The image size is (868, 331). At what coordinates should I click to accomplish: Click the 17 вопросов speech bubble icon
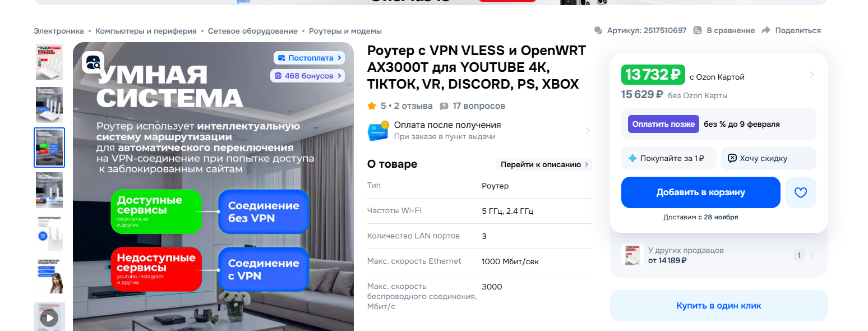(x=444, y=106)
